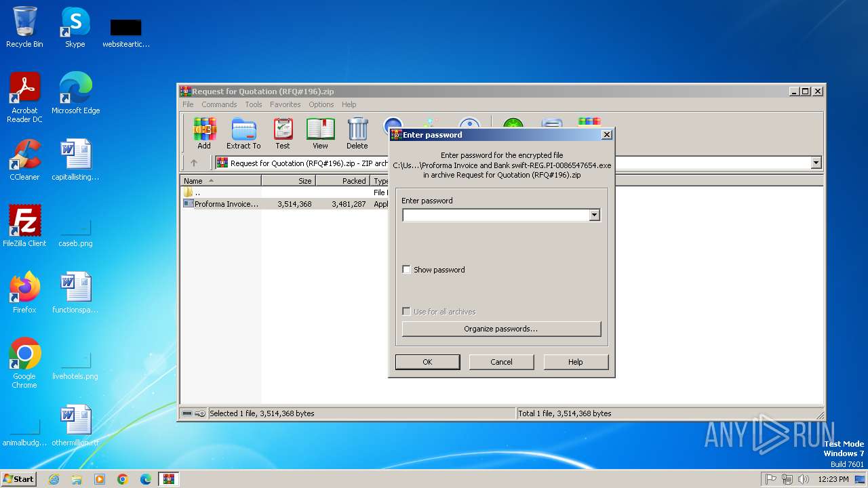Click the disk icon in WinRAR status bar
Viewport: 868px width, 488px height.
tap(187, 413)
